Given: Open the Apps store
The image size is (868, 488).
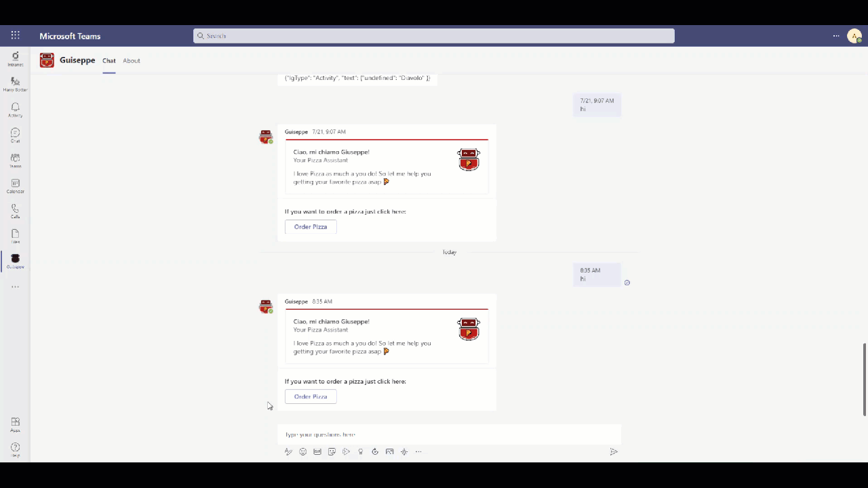Looking at the screenshot, I should [15, 424].
